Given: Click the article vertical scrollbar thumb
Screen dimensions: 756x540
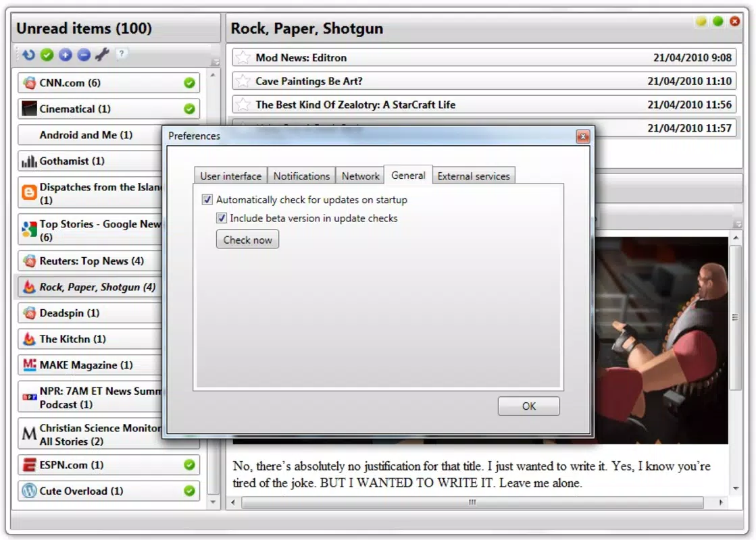Looking at the screenshot, I should click(735, 318).
